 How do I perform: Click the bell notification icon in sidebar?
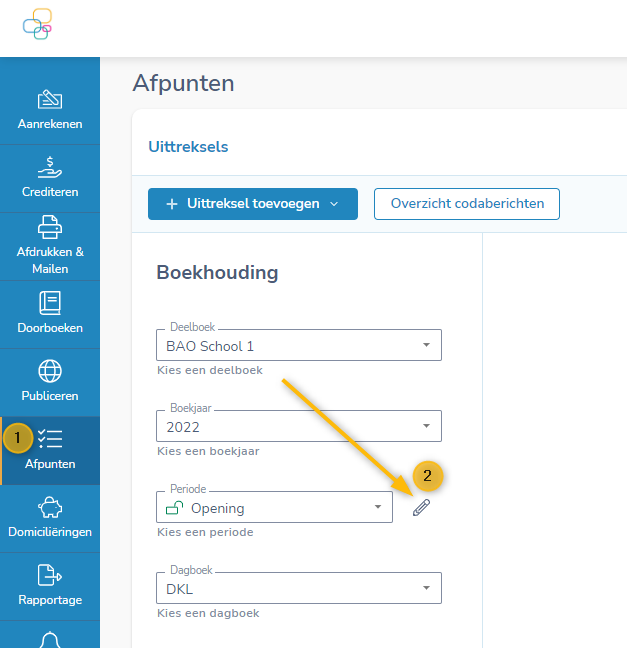50,640
